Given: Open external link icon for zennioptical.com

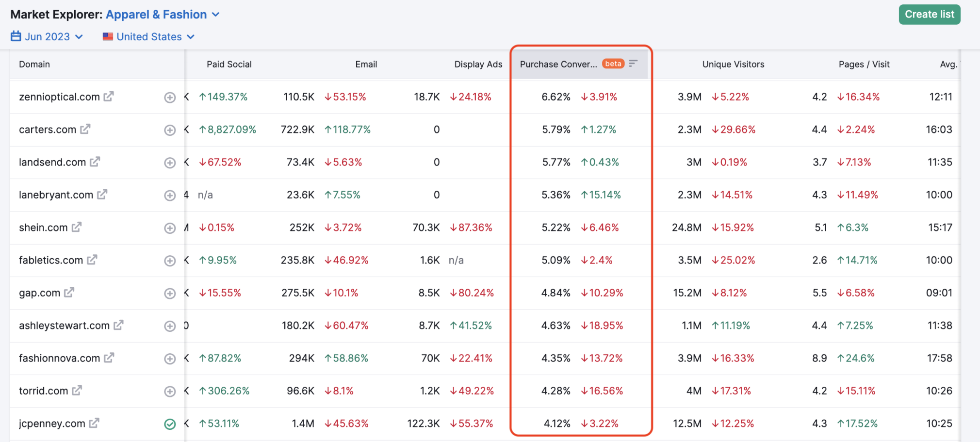Looking at the screenshot, I should click(109, 96).
